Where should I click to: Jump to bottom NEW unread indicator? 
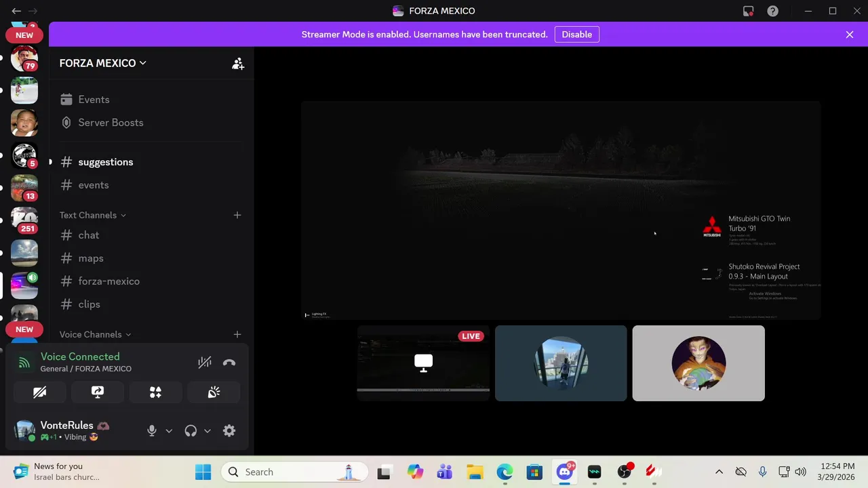pyautogui.click(x=24, y=329)
